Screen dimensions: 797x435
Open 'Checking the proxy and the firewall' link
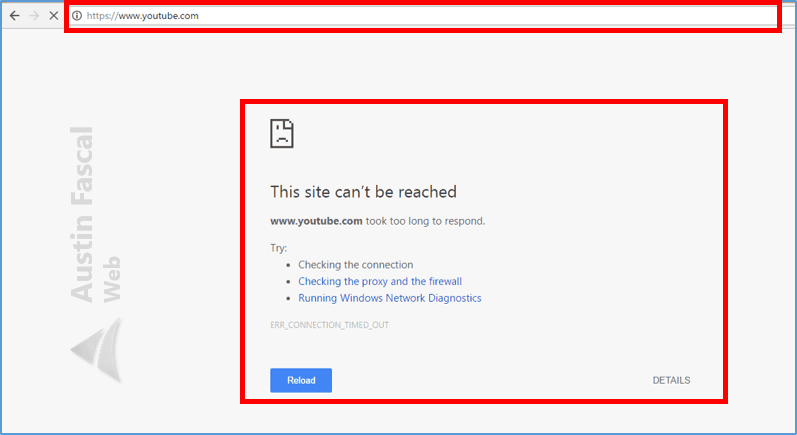[x=380, y=282]
